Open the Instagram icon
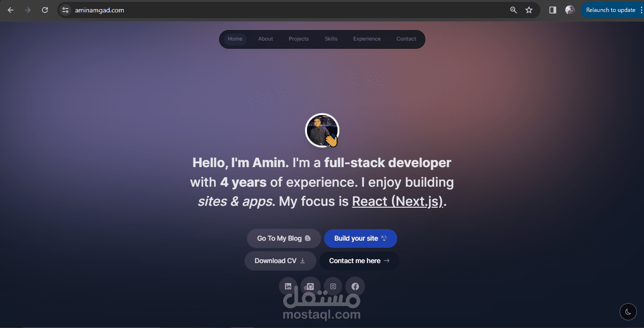Screen dimensions: 644x328 pyautogui.click(x=333, y=286)
